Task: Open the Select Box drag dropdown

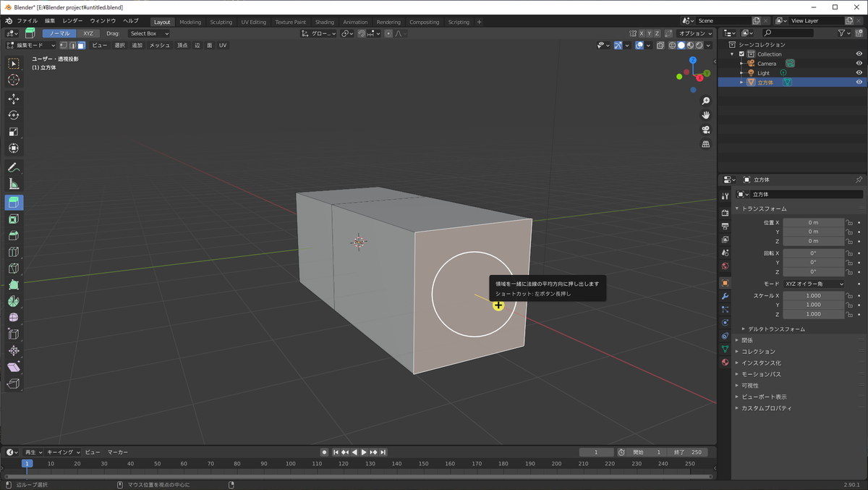Action: click(149, 33)
